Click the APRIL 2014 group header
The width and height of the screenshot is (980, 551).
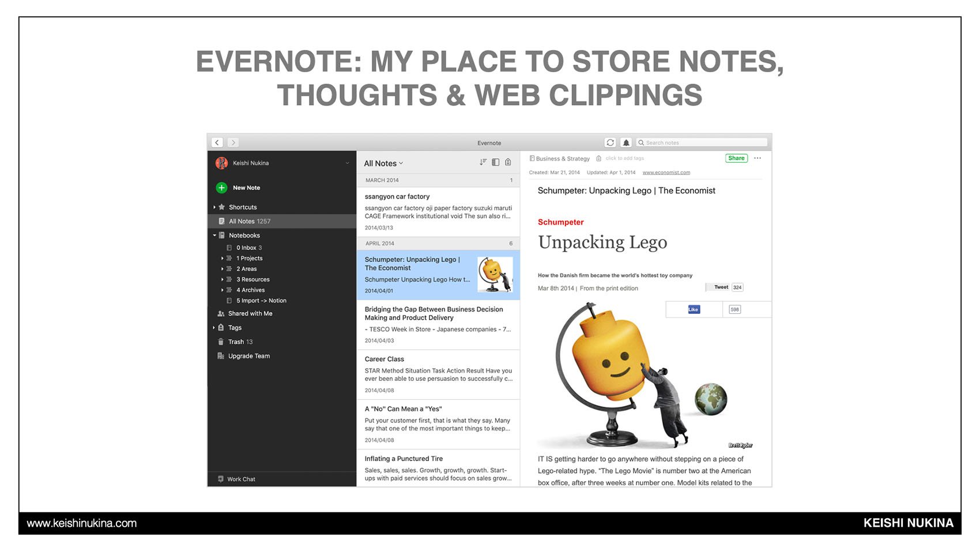438,243
